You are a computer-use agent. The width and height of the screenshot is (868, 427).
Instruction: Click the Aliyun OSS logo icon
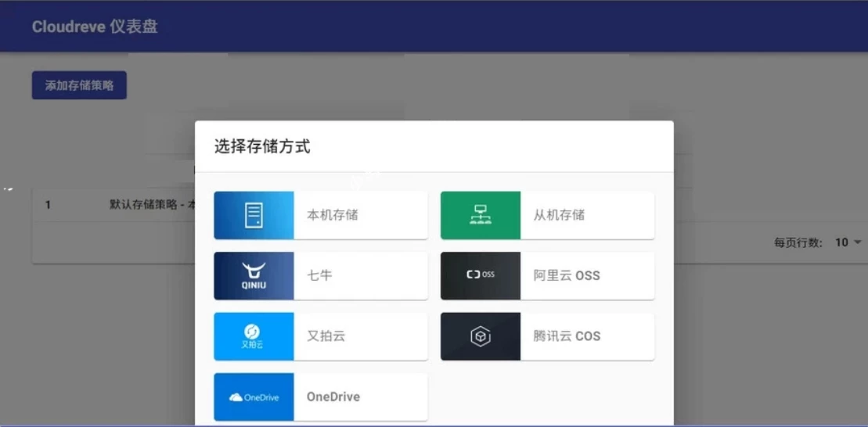pyautogui.click(x=480, y=275)
